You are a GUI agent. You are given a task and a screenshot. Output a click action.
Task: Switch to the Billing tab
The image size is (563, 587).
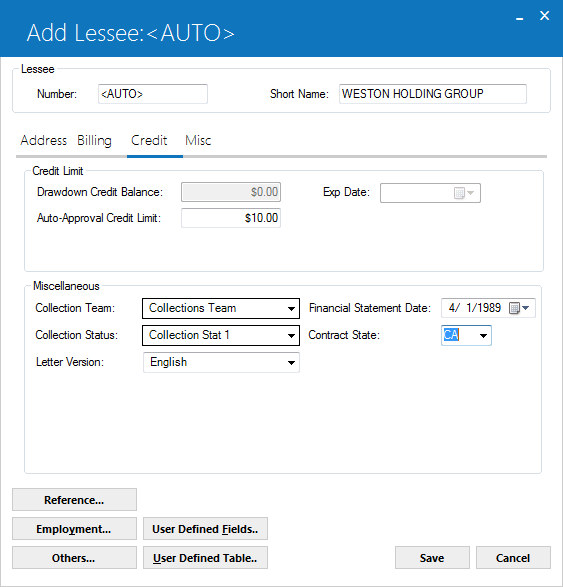[94, 140]
